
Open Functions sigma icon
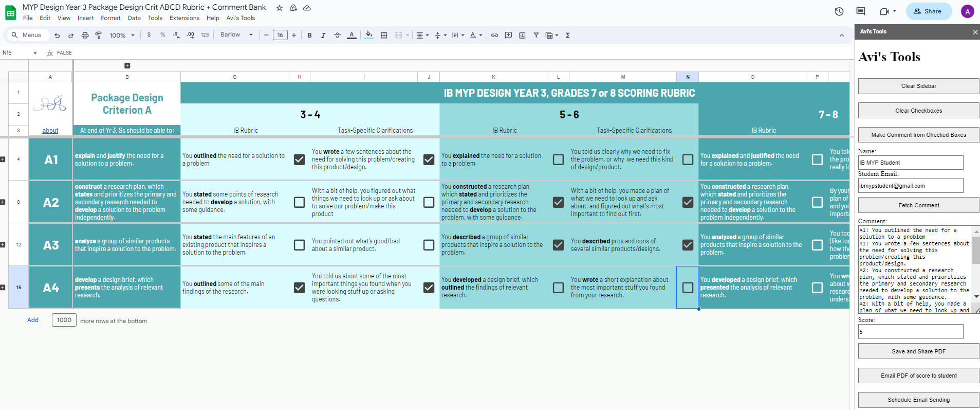[568, 35]
